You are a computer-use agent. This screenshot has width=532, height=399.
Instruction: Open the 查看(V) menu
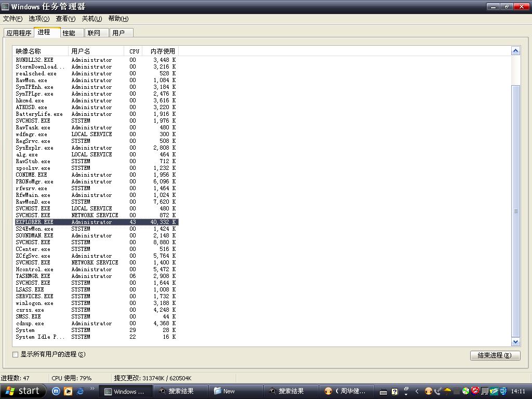point(65,19)
